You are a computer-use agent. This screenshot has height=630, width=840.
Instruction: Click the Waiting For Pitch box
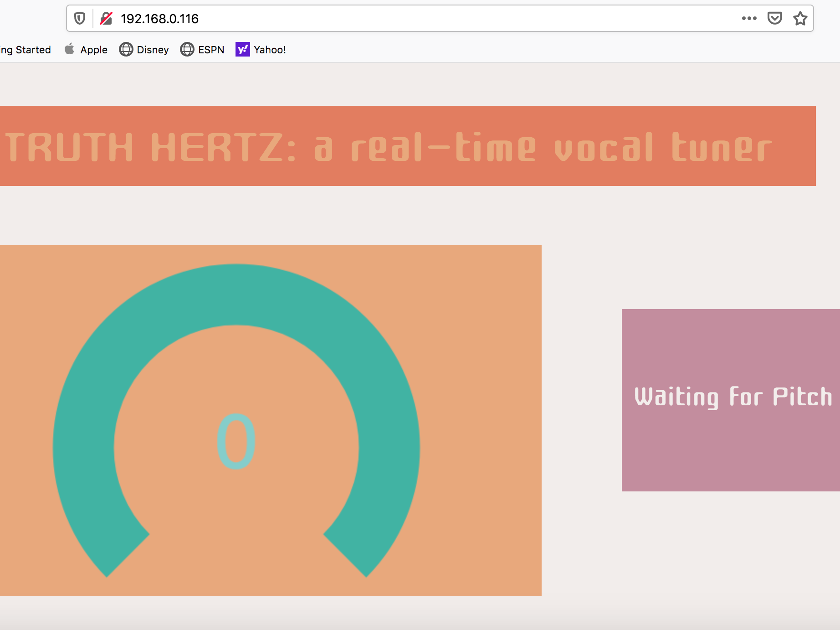pyautogui.click(x=731, y=400)
